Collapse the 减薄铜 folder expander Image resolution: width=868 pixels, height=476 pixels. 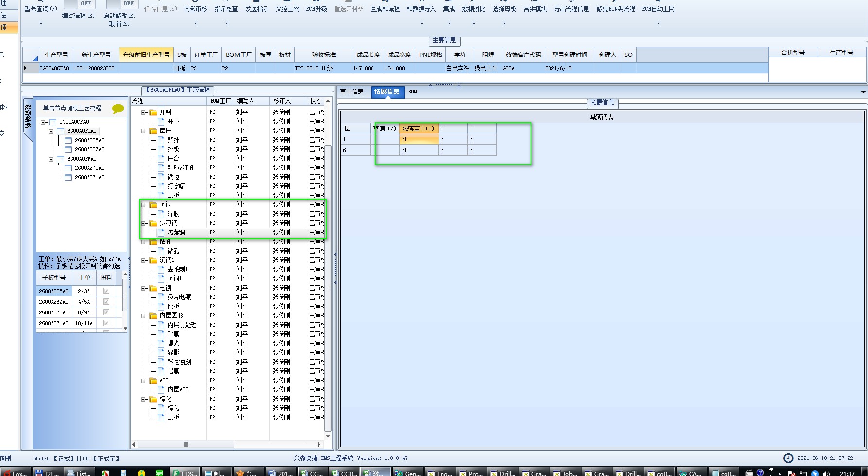pyautogui.click(x=143, y=223)
